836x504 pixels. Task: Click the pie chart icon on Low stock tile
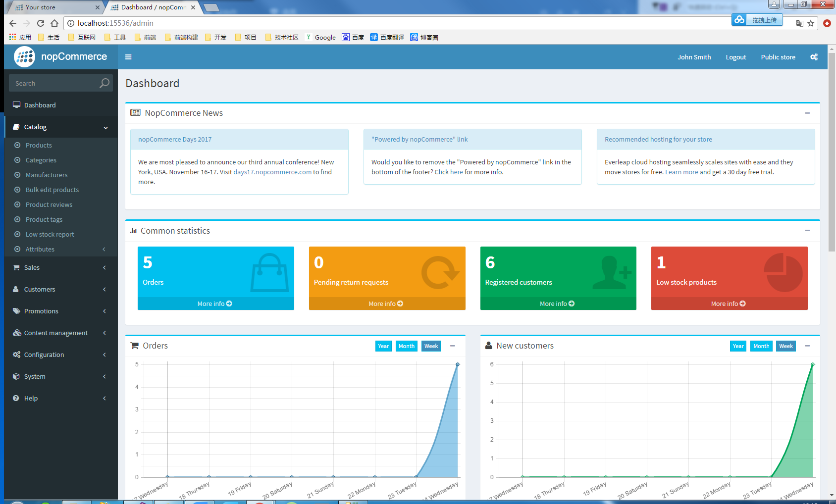(783, 272)
